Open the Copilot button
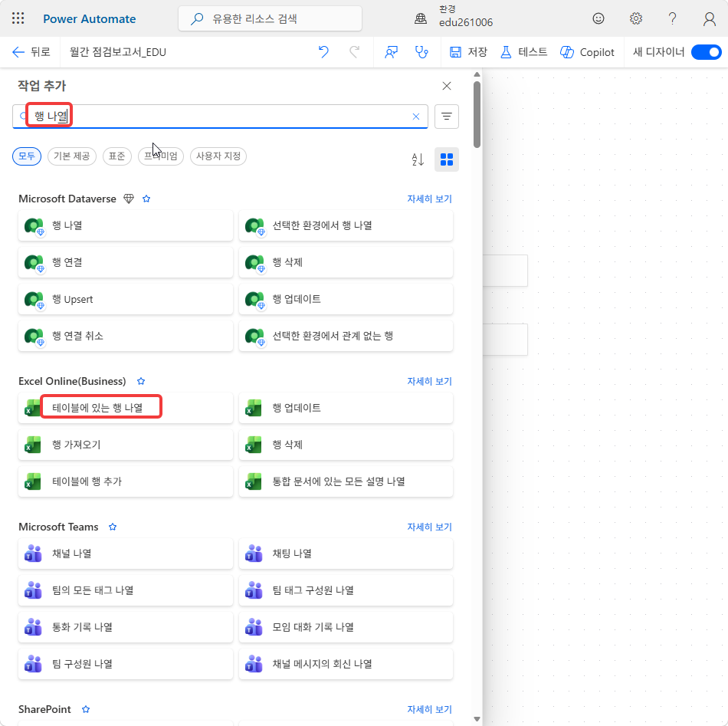The image size is (728, 726). click(587, 52)
